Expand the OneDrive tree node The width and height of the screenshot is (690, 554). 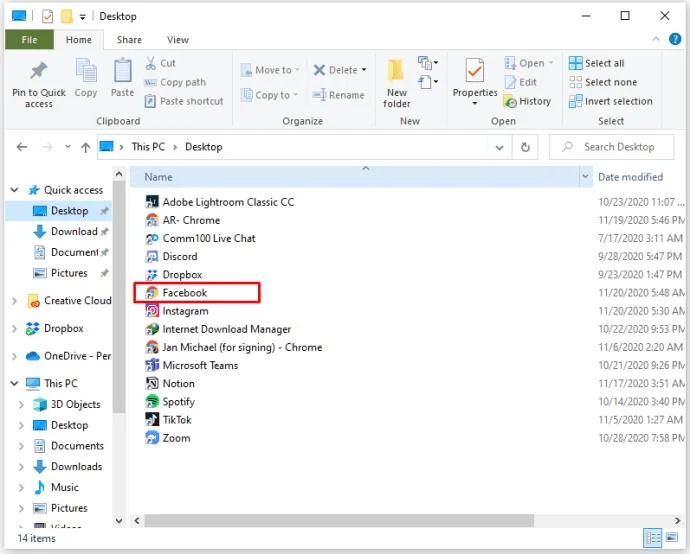(x=14, y=356)
